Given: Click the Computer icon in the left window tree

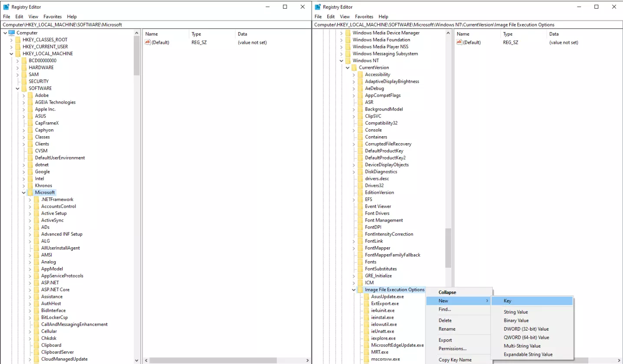Looking at the screenshot, I should click(x=12, y=33).
